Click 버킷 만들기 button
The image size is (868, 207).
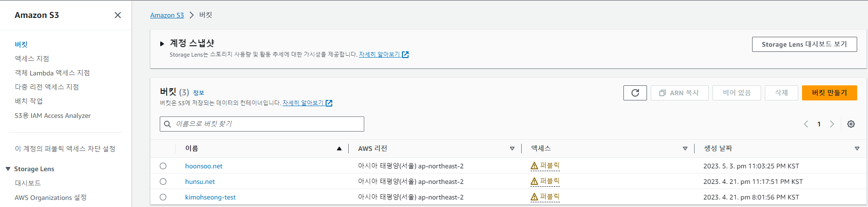pyautogui.click(x=829, y=93)
